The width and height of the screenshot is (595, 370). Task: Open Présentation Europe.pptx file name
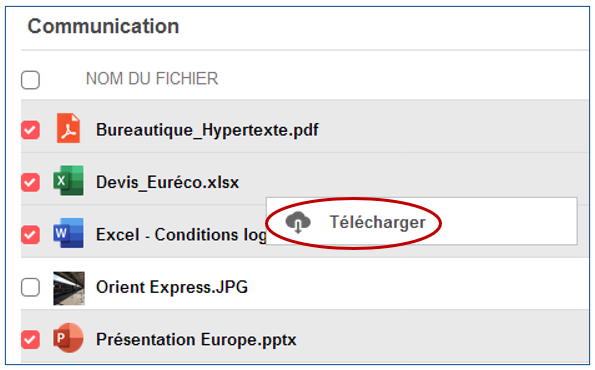(196, 340)
